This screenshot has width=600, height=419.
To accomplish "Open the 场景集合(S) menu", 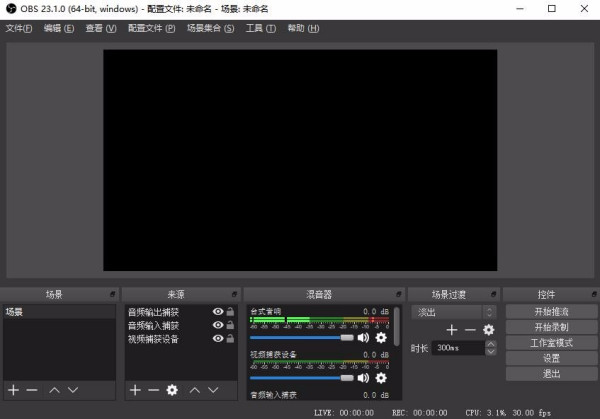I will (x=210, y=28).
